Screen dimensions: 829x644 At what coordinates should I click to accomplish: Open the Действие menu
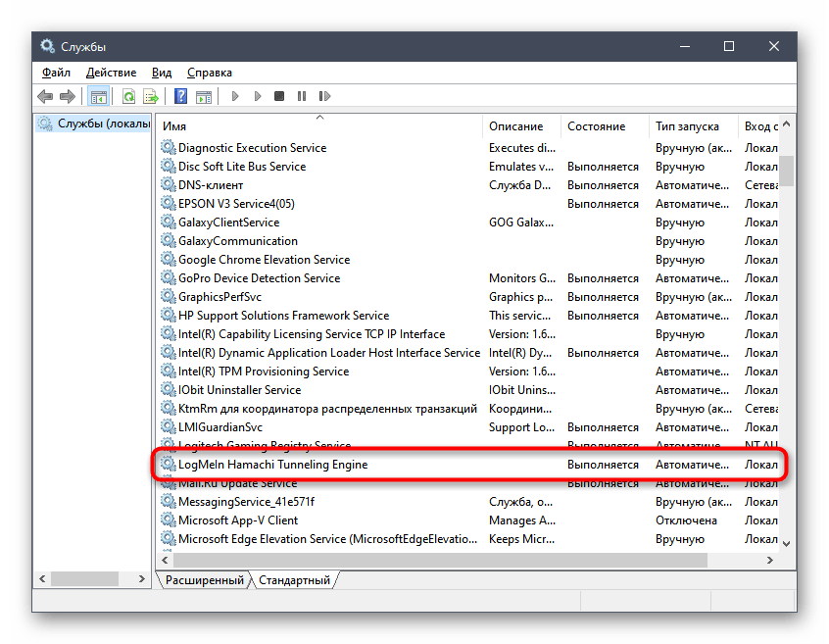(x=111, y=73)
